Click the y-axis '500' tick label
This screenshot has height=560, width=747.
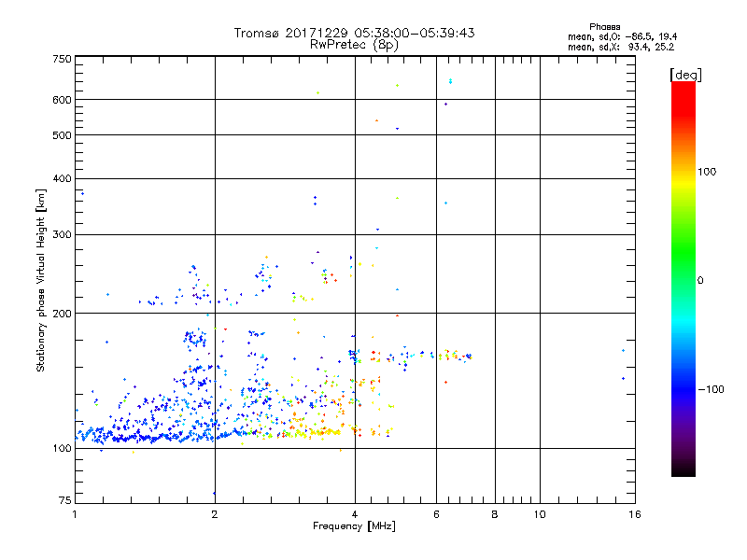(x=62, y=135)
